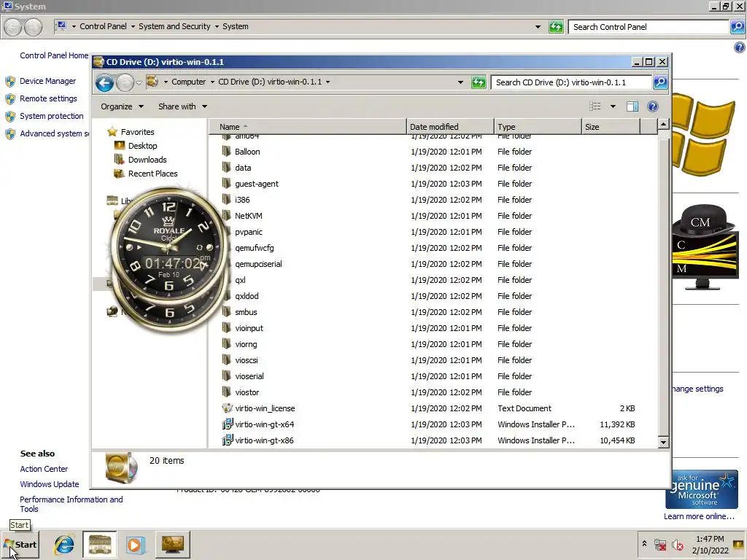Click Search Control Panel field
This screenshot has height=560, width=747.
click(x=649, y=27)
